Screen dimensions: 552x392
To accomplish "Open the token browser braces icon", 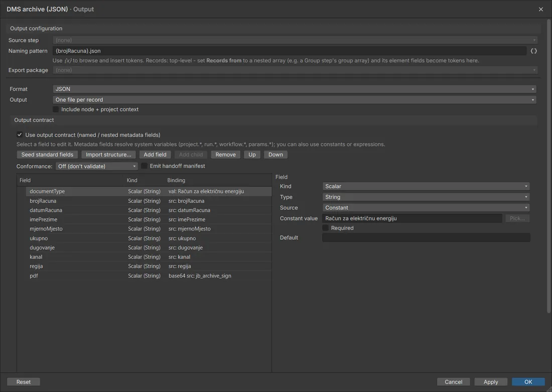I will 534,51.
